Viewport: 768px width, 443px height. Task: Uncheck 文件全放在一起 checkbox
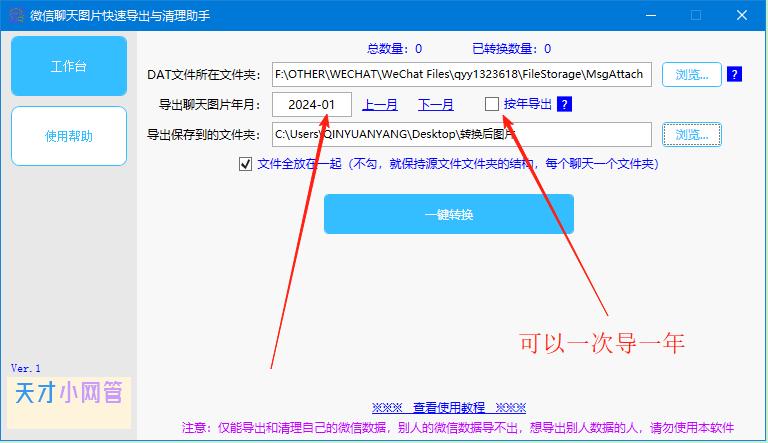[x=245, y=164]
